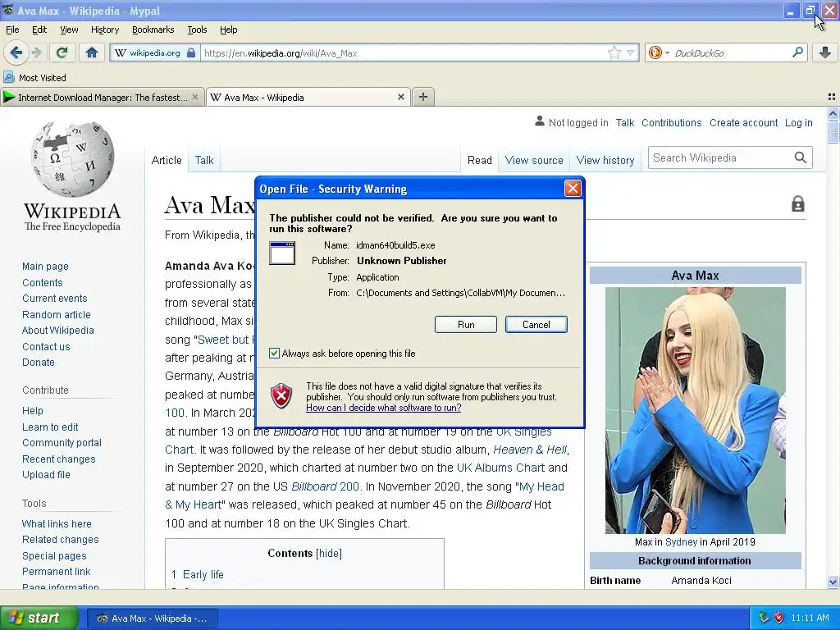
Task: Open the Tools menu
Action: click(197, 30)
